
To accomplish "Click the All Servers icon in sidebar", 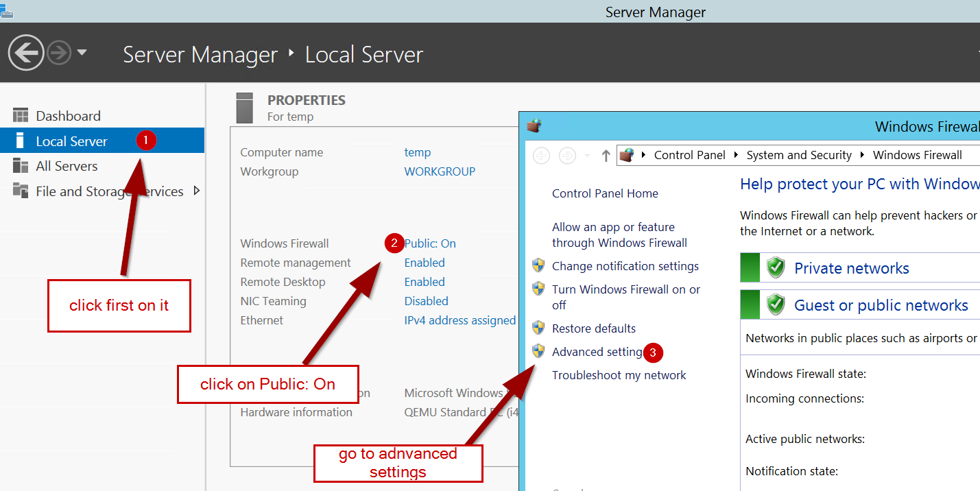I will click(x=21, y=166).
